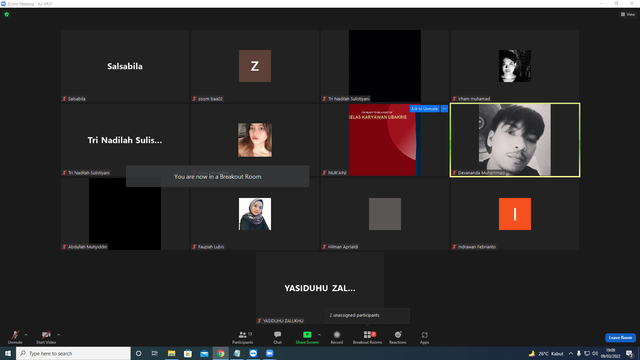This screenshot has height=360, width=640.
Task: Click the microphone tray icon
Action: coord(579,353)
